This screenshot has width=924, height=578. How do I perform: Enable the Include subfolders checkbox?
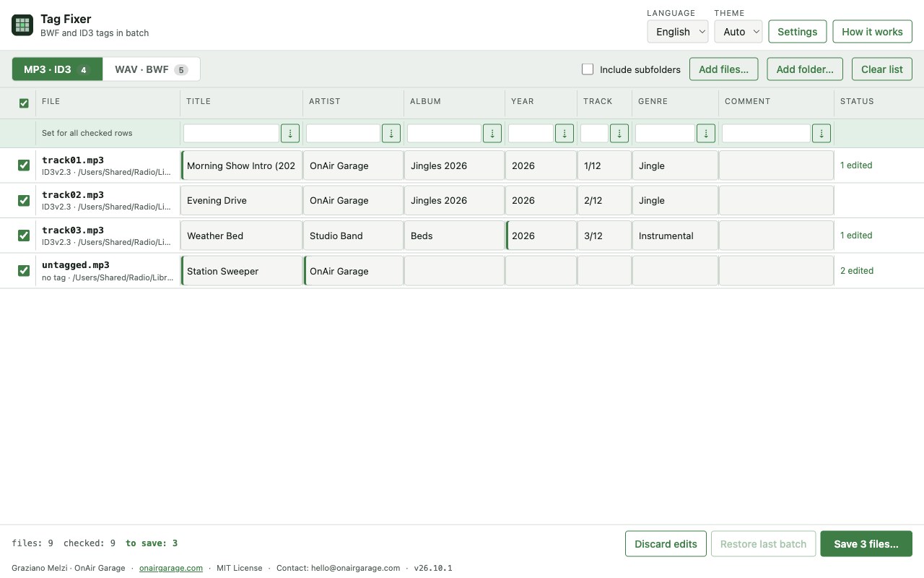[x=588, y=69]
